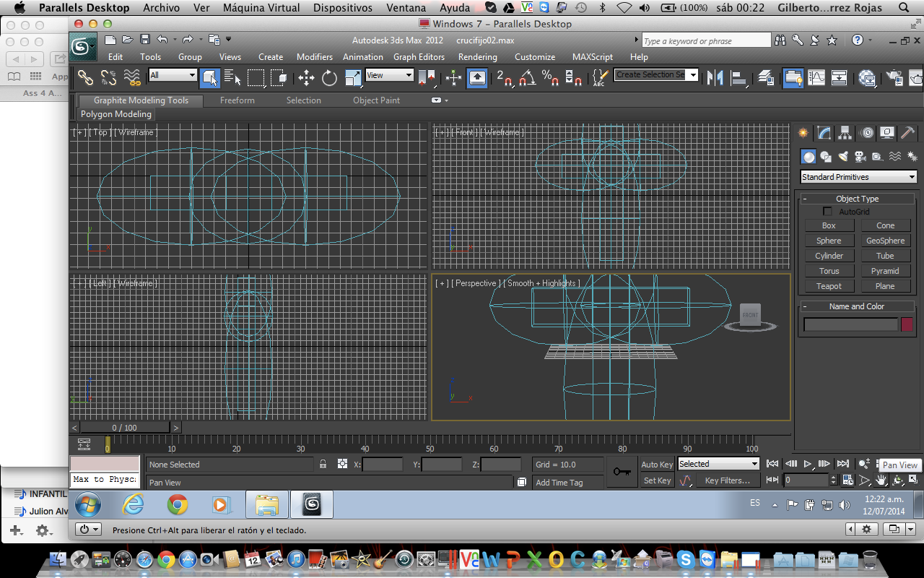
Task: Click the GeoSphere button
Action: point(885,241)
